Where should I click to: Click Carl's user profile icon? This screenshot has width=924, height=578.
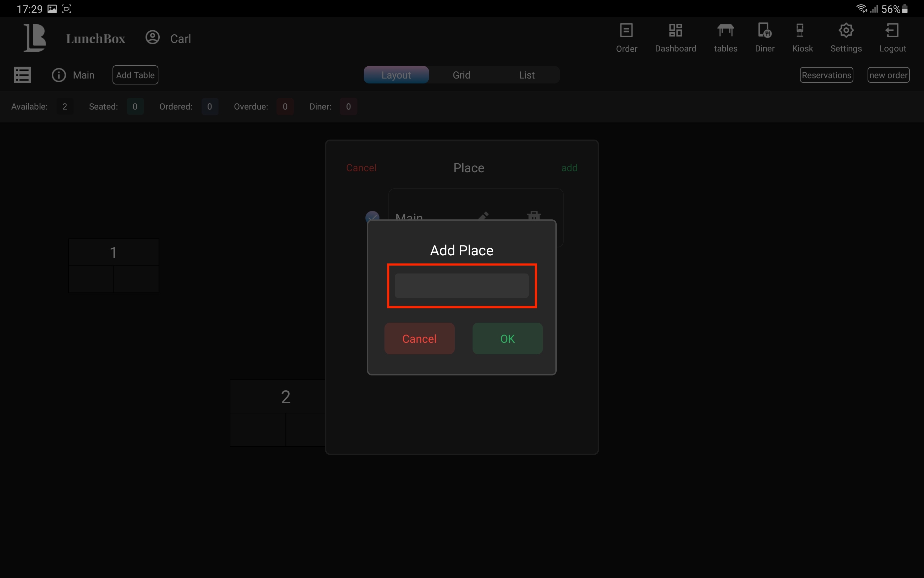pyautogui.click(x=152, y=38)
